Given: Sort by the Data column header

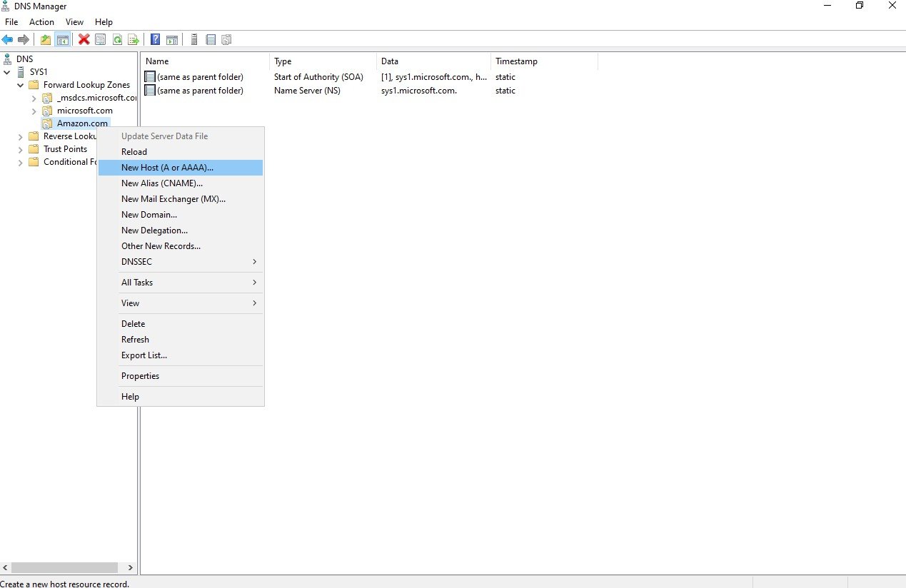Looking at the screenshot, I should point(433,61).
